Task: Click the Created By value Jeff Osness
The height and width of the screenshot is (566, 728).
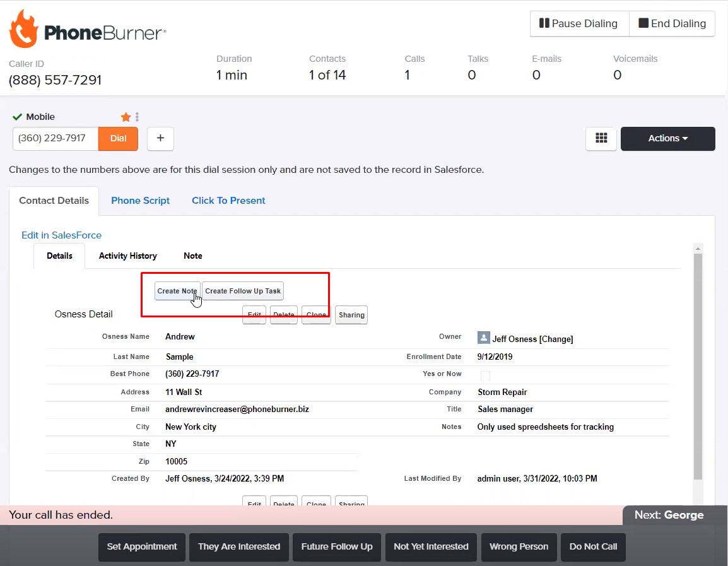Action: (225, 479)
